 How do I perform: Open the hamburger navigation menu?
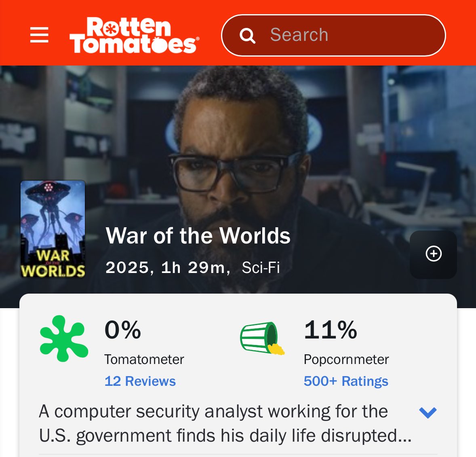click(39, 35)
